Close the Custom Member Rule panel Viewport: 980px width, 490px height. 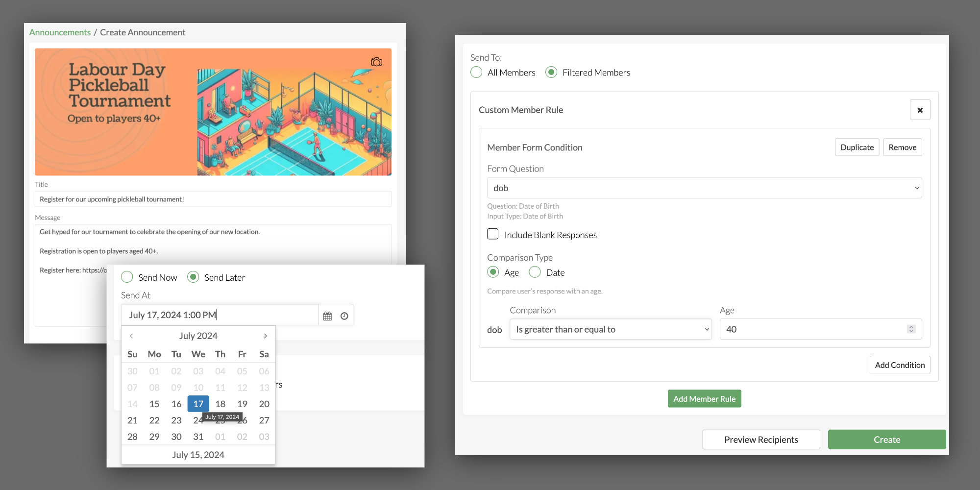click(920, 110)
